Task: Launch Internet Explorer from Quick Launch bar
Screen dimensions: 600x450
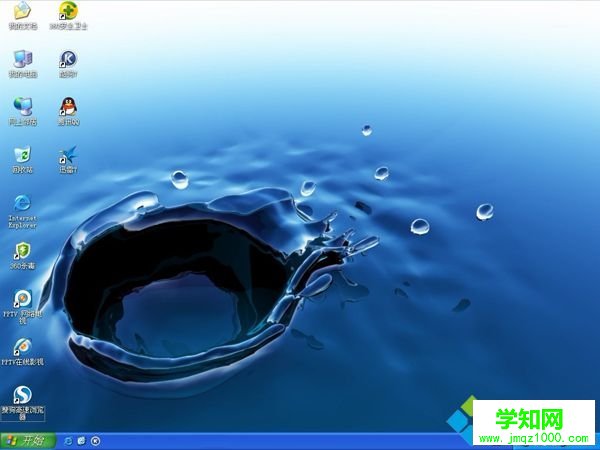Action: coord(68,441)
